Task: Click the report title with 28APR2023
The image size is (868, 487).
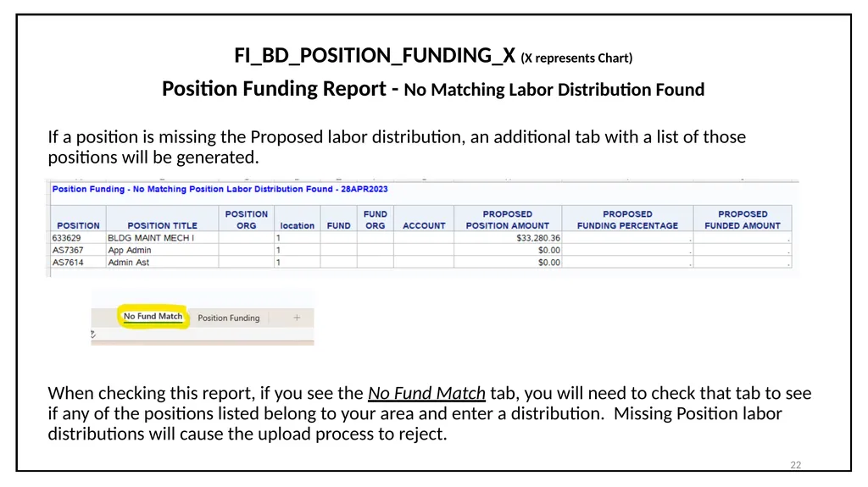Action: [220, 189]
